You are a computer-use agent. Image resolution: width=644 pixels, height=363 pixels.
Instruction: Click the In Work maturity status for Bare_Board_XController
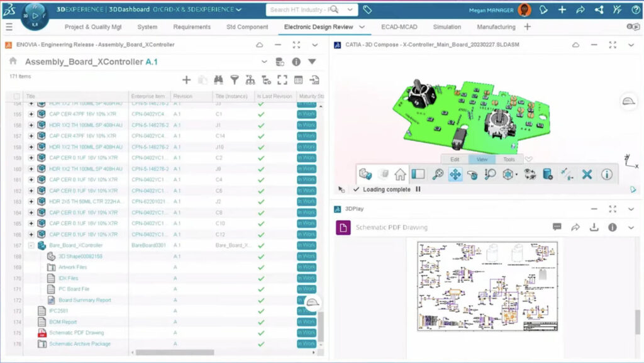pos(308,245)
